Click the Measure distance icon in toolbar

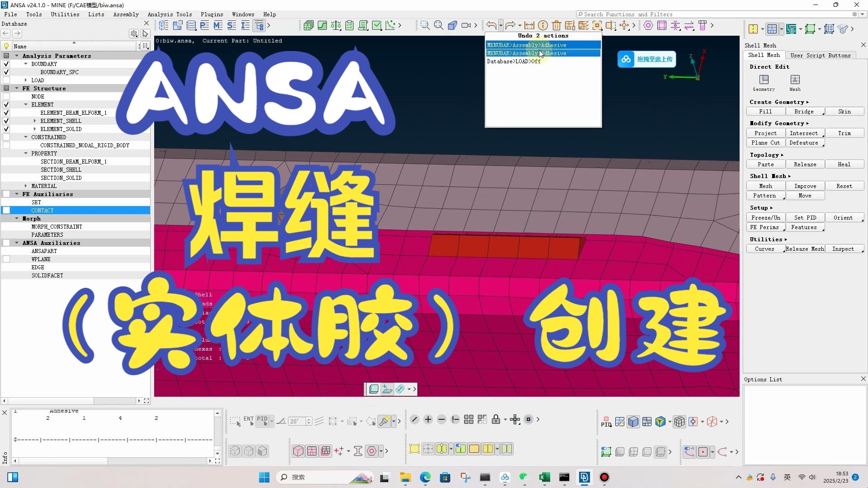[x=529, y=26]
